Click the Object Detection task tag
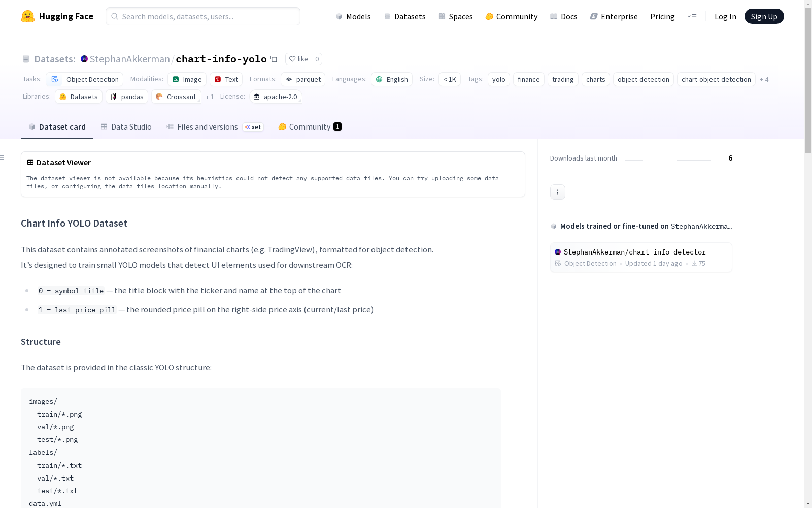This screenshot has height=508, width=812. (x=84, y=79)
